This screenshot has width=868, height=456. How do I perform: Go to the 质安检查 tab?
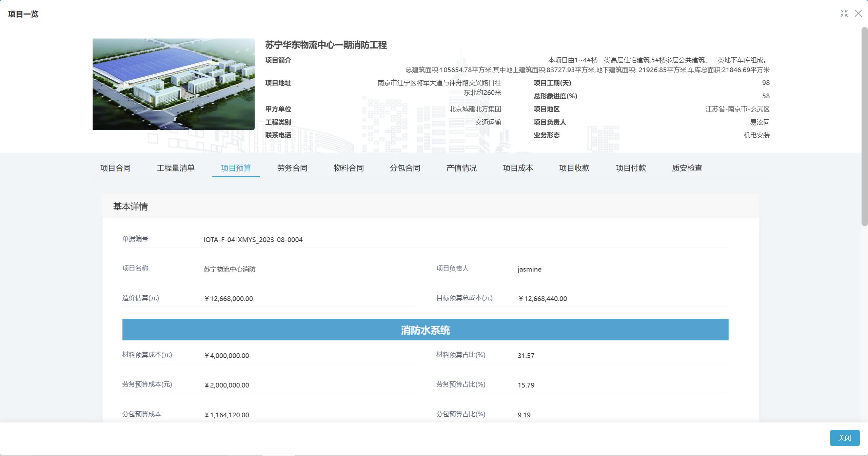(687, 168)
